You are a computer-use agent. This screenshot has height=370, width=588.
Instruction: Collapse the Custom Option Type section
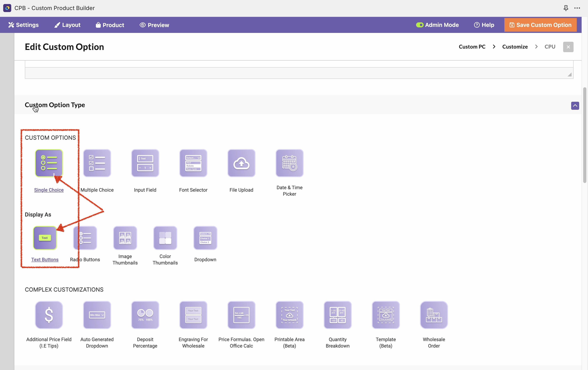[575, 106]
